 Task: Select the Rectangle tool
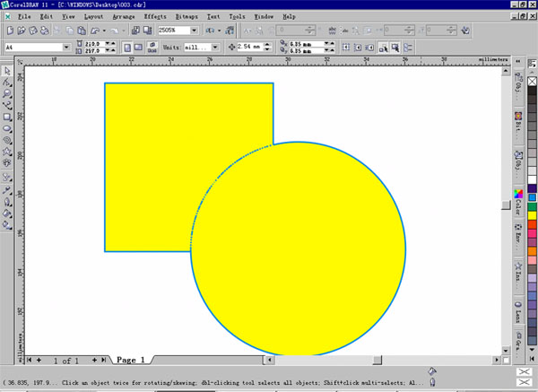7,117
